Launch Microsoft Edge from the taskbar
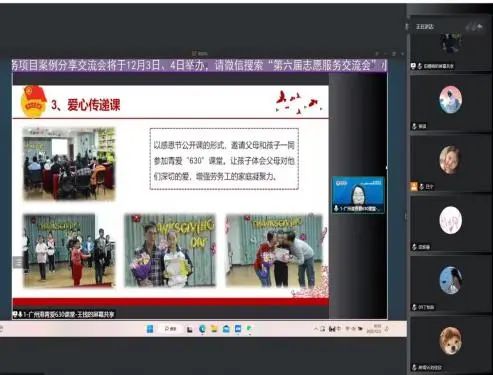This screenshot has width=493, height=375. (202, 329)
